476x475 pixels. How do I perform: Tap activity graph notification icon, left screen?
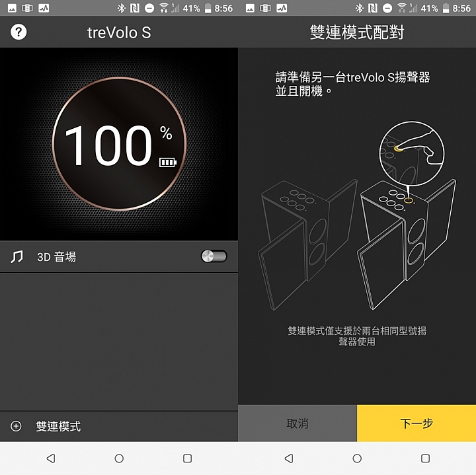tap(44, 8)
